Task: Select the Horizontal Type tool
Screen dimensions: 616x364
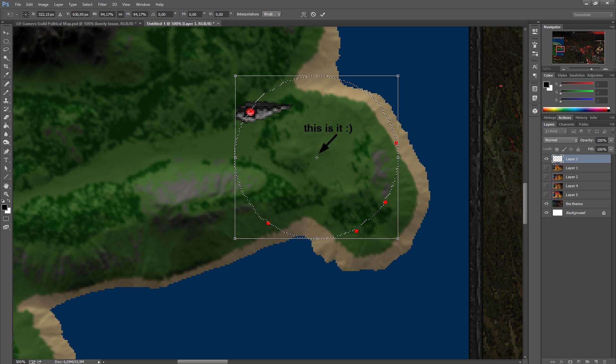Action: [x=6, y=160]
